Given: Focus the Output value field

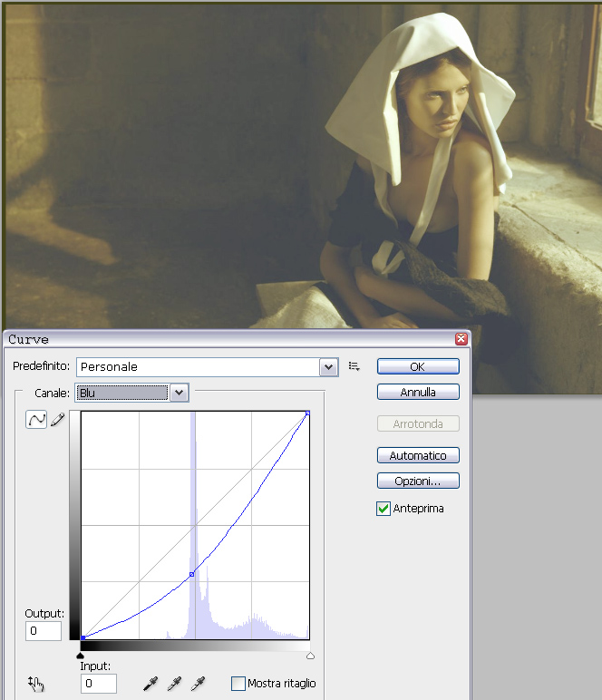Looking at the screenshot, I should pos(44,630).
